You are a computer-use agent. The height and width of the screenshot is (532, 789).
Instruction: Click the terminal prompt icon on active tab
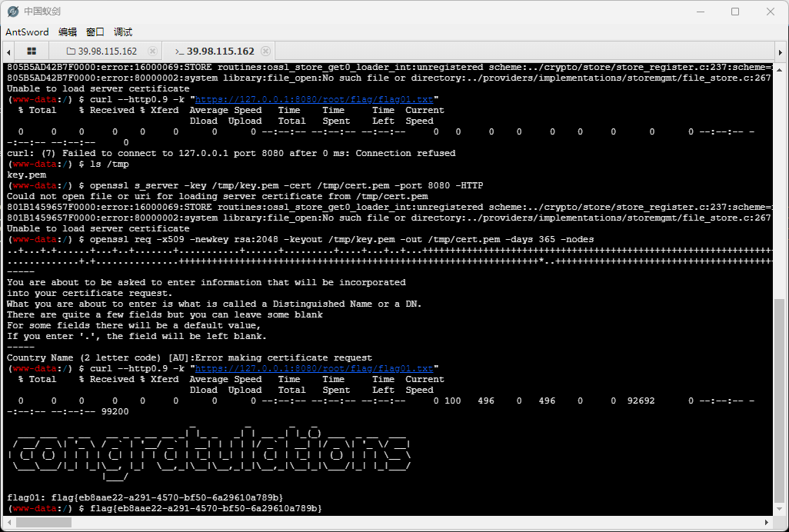[x=179, y=52]
